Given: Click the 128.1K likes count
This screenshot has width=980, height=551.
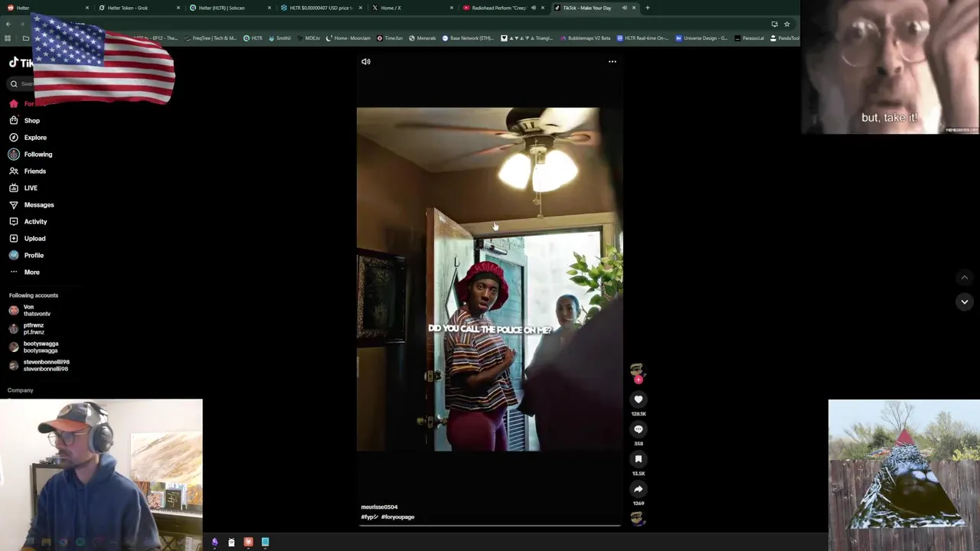Looking at the screenshot, I should pos(638,414).
